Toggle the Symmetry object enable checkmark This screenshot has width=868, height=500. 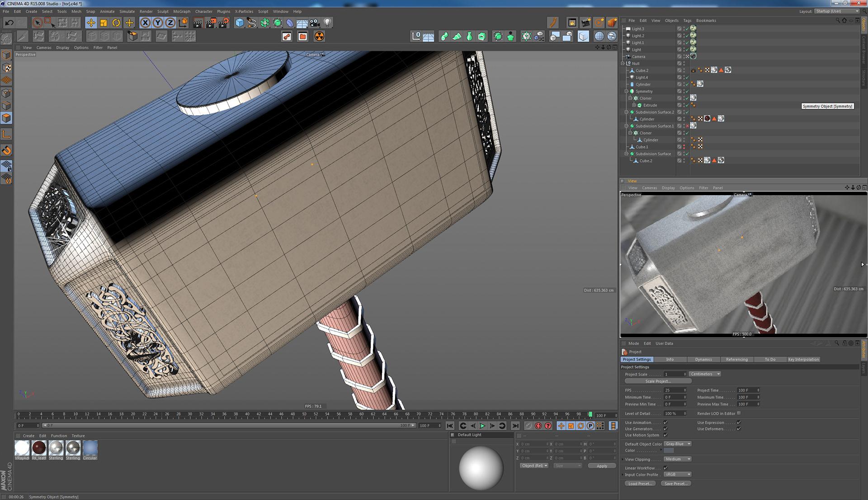click(x=687, y=91)
